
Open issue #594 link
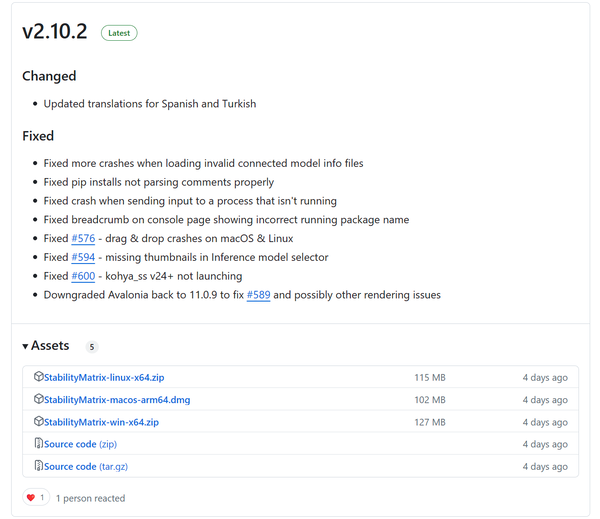(84, 257)
